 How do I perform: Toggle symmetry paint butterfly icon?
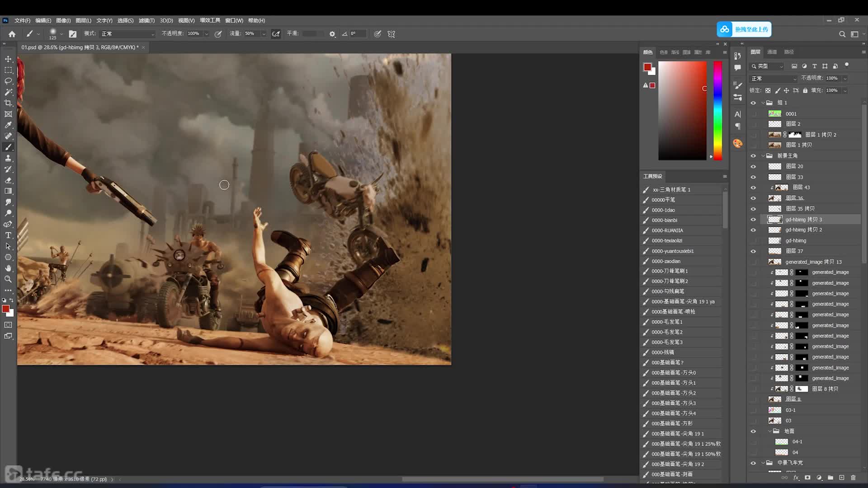(392, 34)
